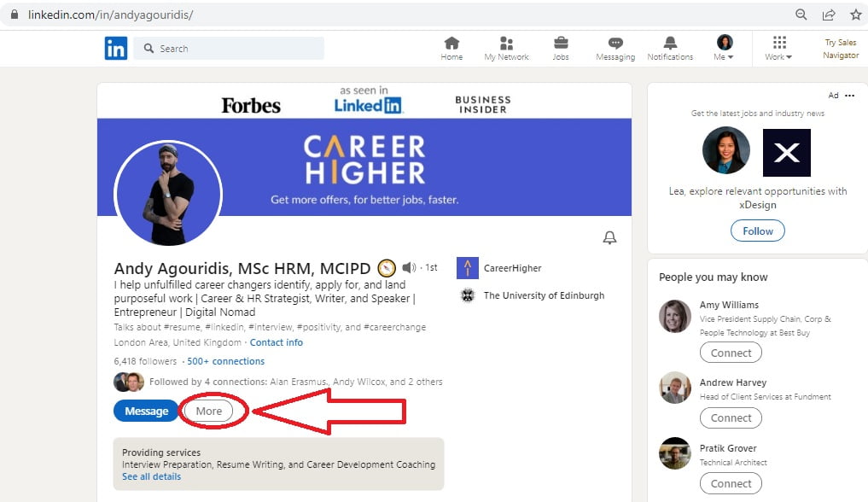Click the Forbes logo in banner
This screenshot has height=502, width=868.
pos(251,105)
